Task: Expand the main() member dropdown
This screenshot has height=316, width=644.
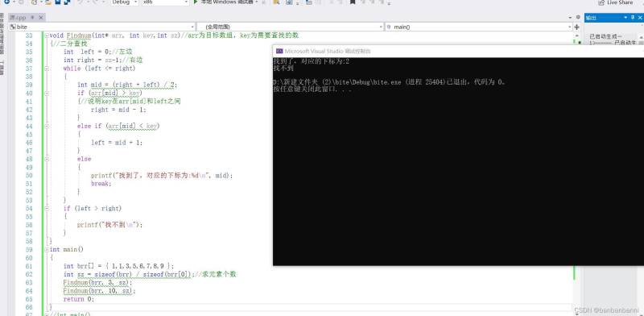Action: coord(479,27)
